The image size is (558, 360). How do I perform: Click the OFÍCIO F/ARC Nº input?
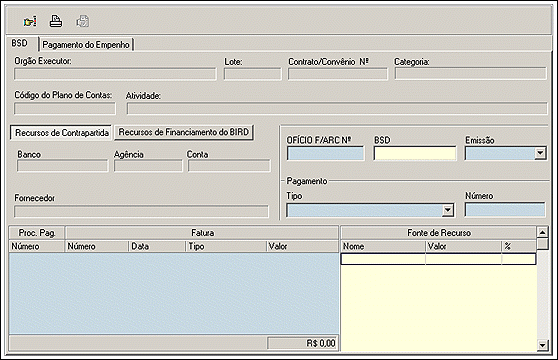coord(326,154)
